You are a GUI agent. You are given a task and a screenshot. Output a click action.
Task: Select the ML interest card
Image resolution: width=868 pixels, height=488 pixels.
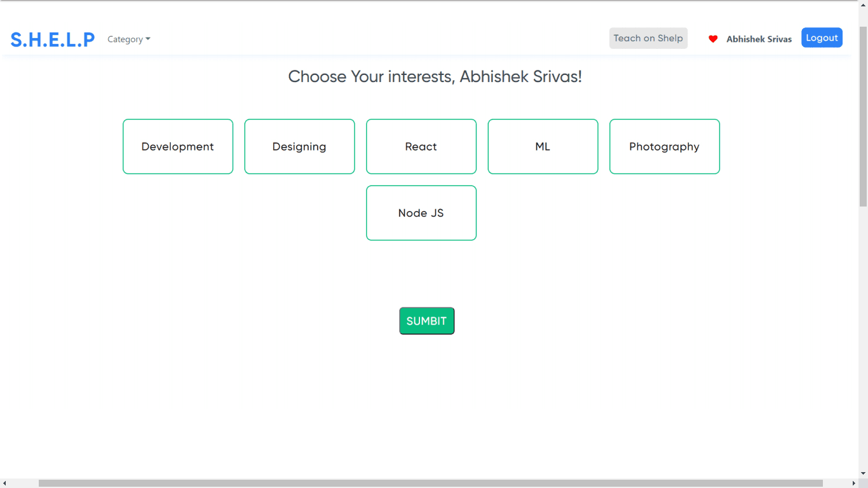click(543, 146)
